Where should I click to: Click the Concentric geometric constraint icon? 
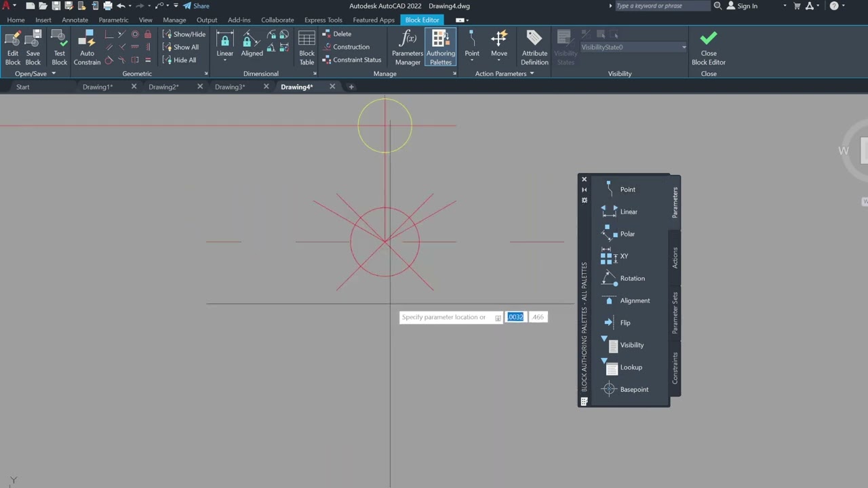(x=135, y=34)
